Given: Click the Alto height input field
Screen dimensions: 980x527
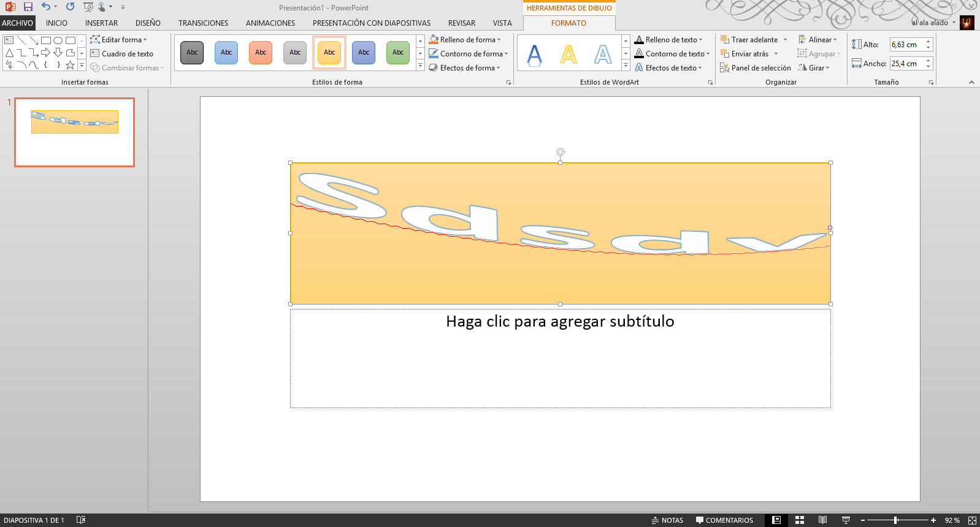Looking at the screenshot, I should (x=906, y=45).
